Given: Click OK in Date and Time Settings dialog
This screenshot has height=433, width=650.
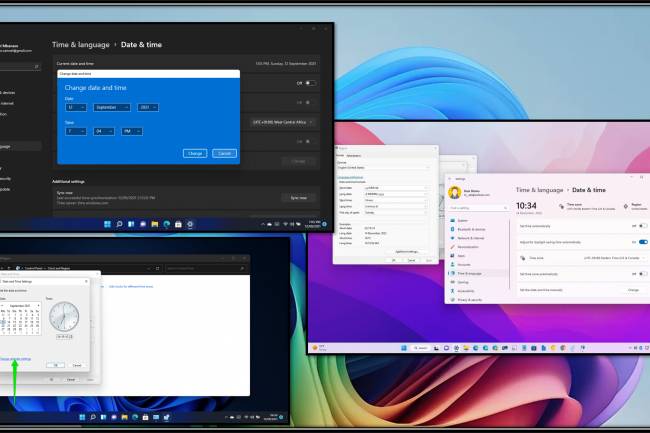Looking at the screenshot, I should click(x=55, y=365).
